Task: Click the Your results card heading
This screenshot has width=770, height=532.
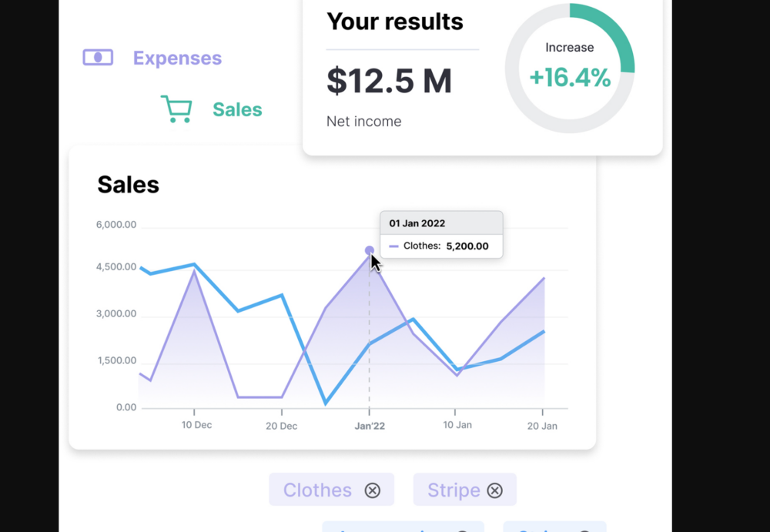Action: coord(395,22)
